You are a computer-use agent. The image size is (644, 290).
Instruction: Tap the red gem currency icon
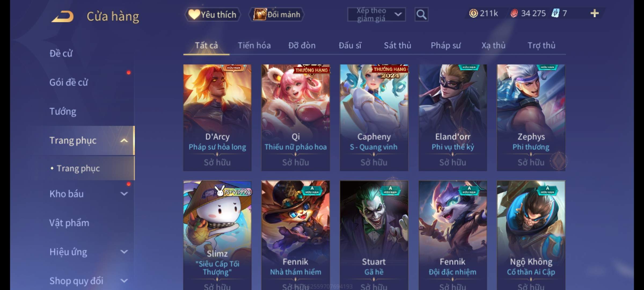[514, 13]
